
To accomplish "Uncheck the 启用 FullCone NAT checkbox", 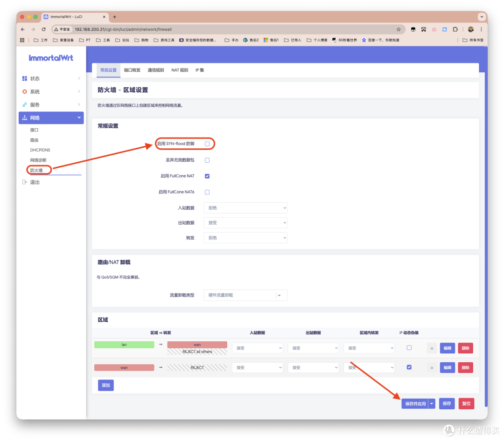I will pos(207,176).
